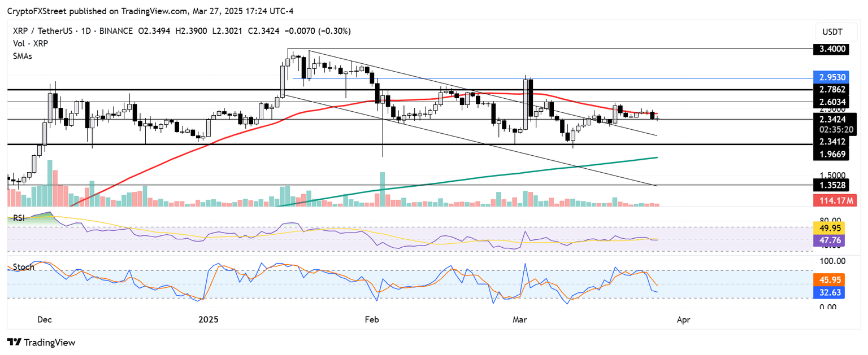Click the 2025 label on the time axis
868x355 pixels.
pos(207,320)
